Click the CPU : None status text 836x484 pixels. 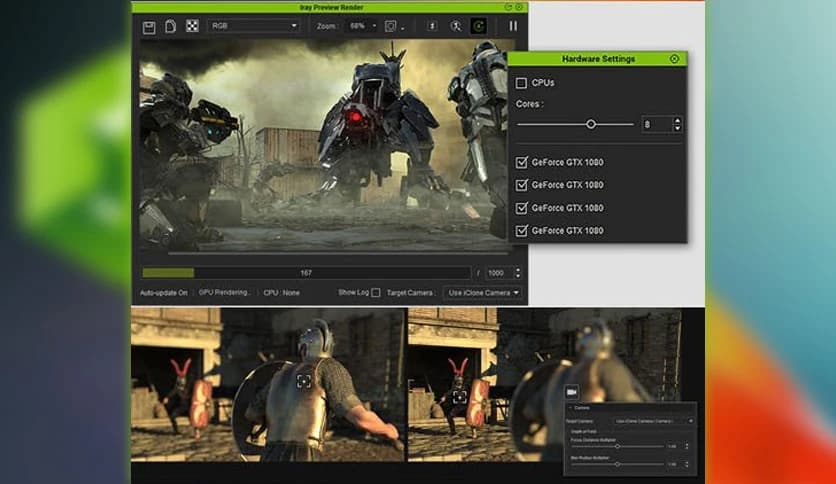pyautogui.click(x=281, y=293)
